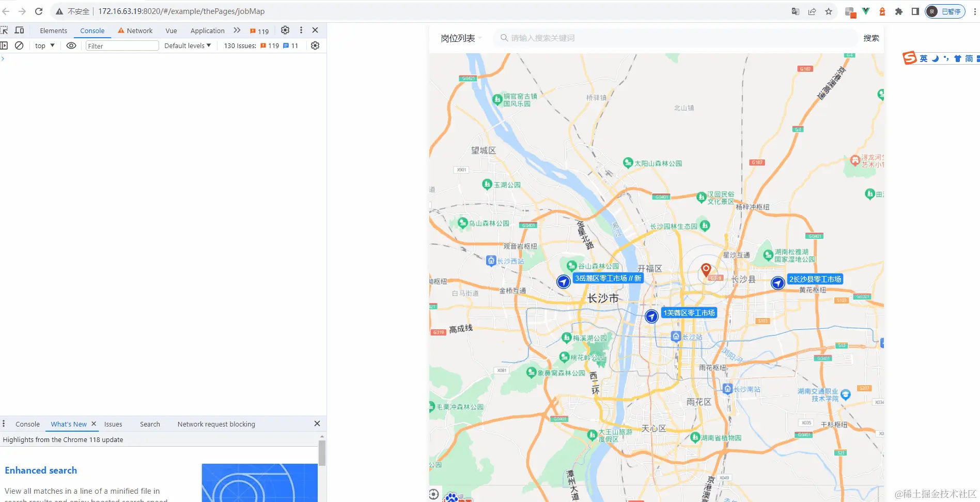This screenshot has height=502, width=980.
Task: Show more DevTools tabs
Action: point(237,31)
